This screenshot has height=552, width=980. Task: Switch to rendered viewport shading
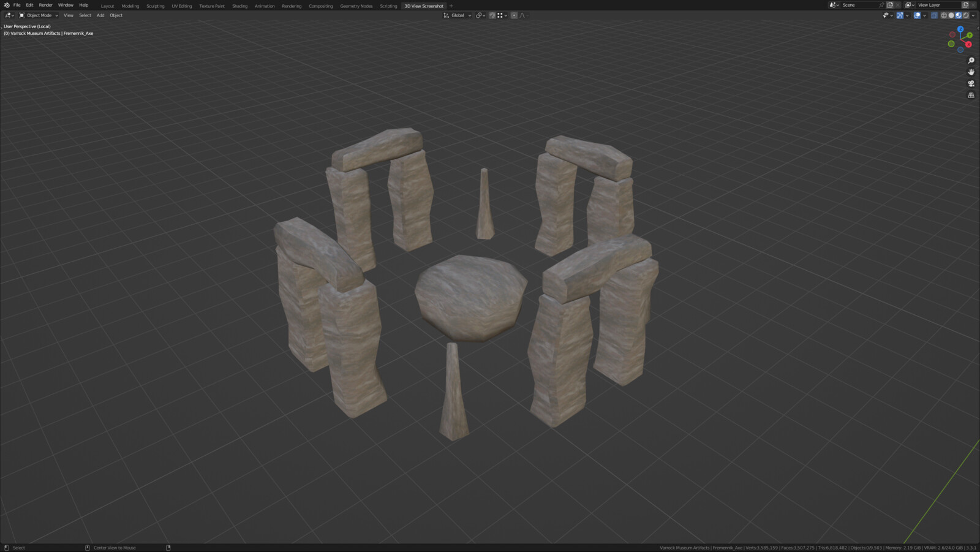pyautogui.click(x=966, y=15)
